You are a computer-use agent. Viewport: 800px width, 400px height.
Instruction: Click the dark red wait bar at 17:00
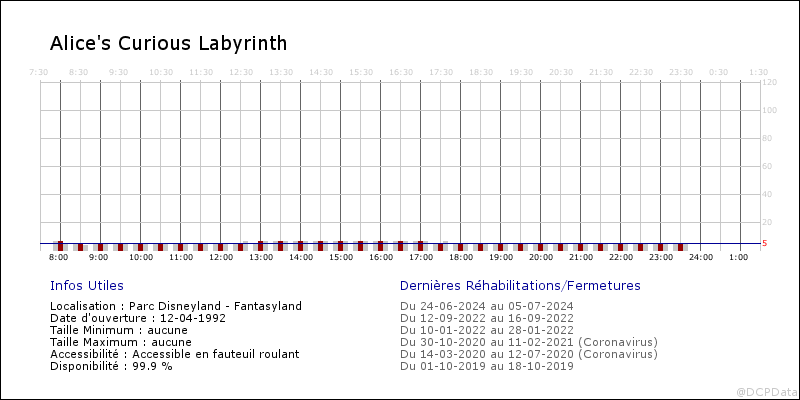click(420, 246)
